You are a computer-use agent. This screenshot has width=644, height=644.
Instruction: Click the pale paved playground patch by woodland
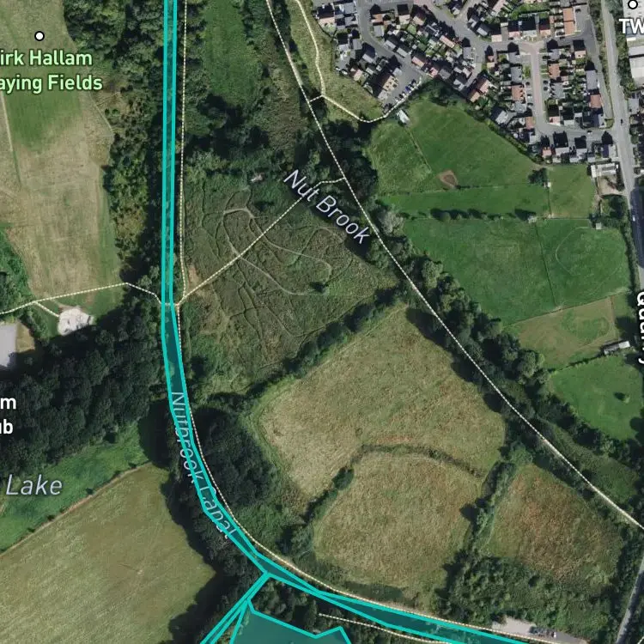(73, 320)
